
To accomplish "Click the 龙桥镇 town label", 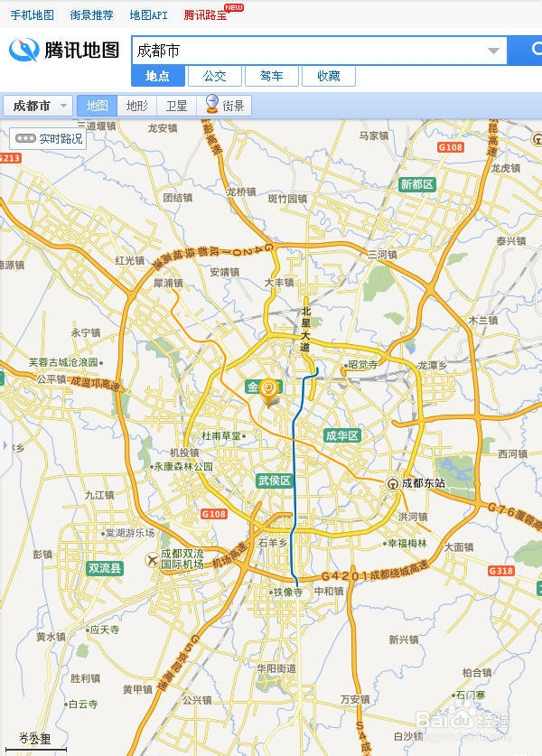I will [241, 191].
